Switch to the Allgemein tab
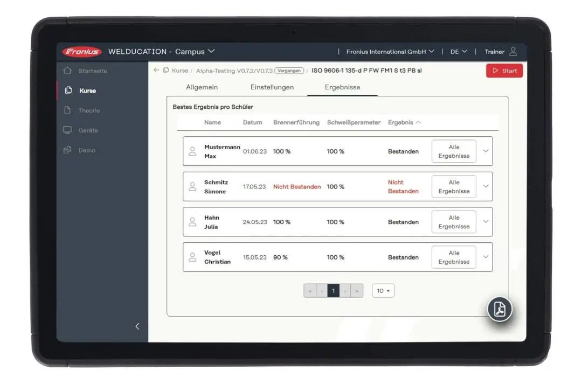The height and width of the screenshot is (392, 582). click(x=202, y=87)
